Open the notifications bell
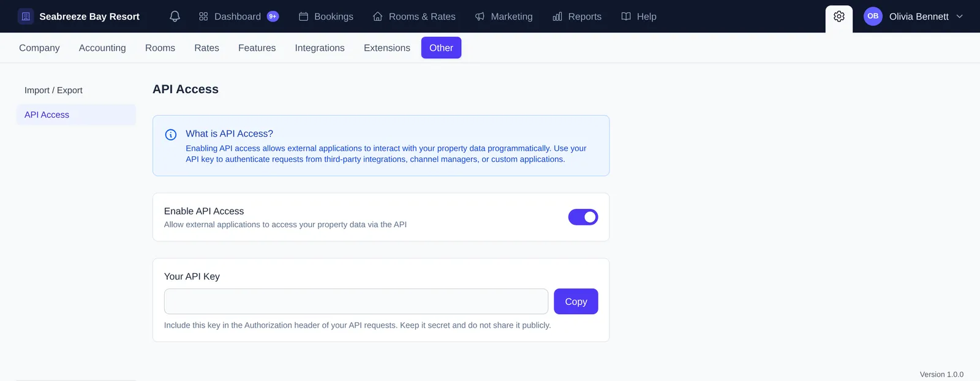Viewport: 980px width, 381px height. [175, 17]
